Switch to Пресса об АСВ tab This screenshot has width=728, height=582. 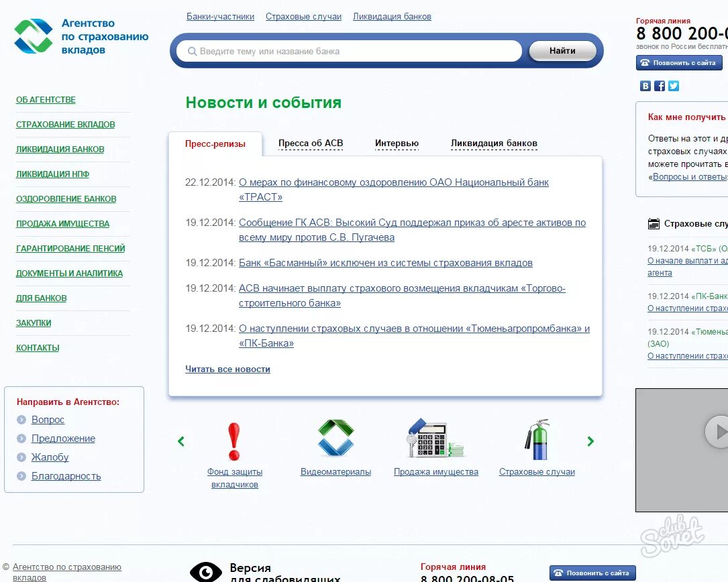click(311, 143)
